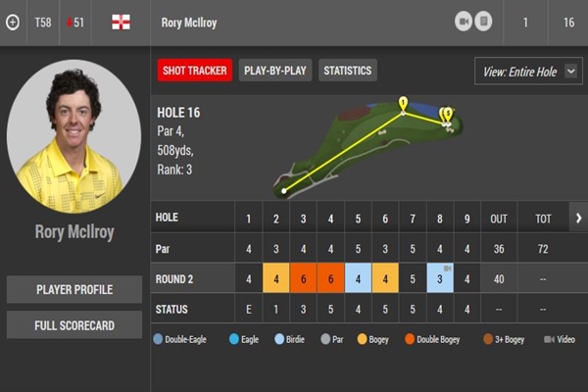This screenshot has height=392, width=588.
Task: Click the yellow pin marker on green
Action: coord(446,115)
